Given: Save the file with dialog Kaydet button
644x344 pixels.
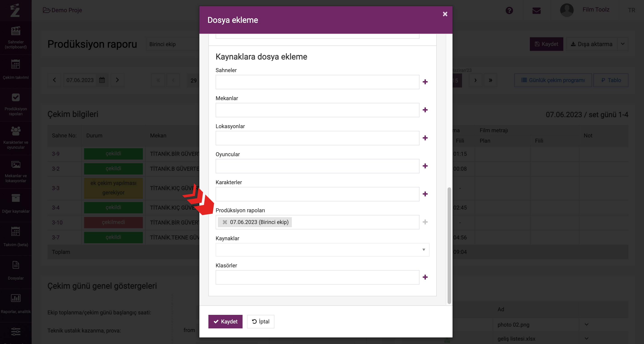Looking at the screenshot, I should click(x=225, y=321).
